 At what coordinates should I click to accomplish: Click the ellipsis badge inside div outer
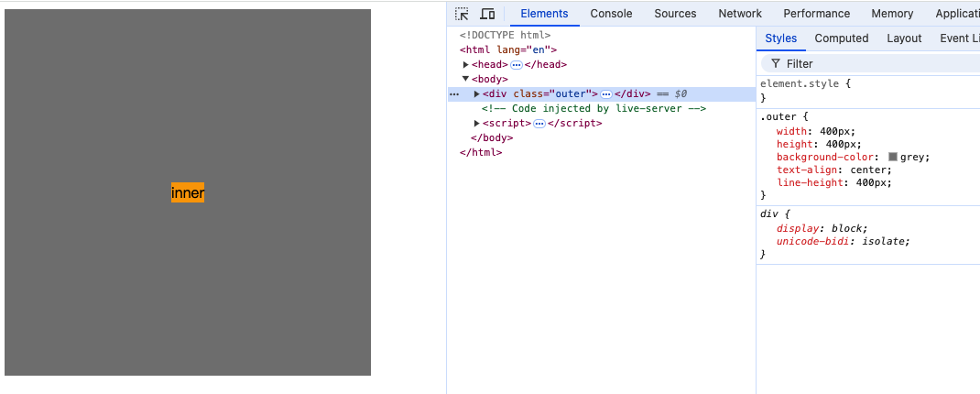point(606,94)
